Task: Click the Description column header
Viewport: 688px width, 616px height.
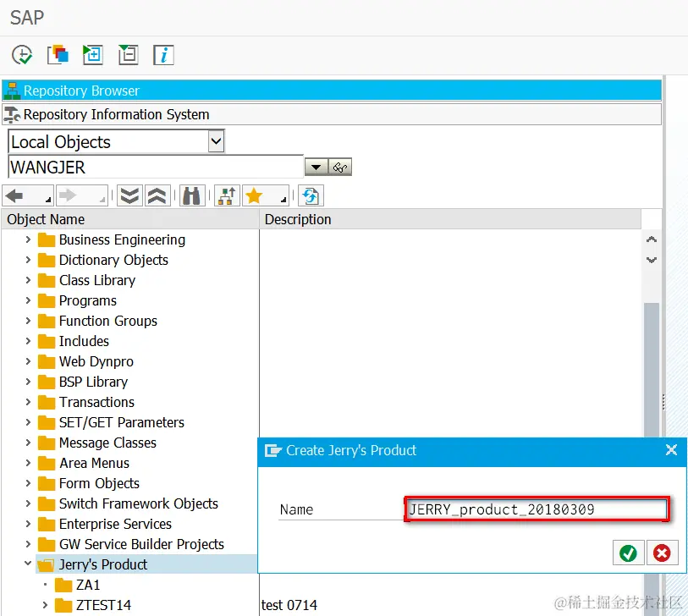Action: (x=450, y=219)
